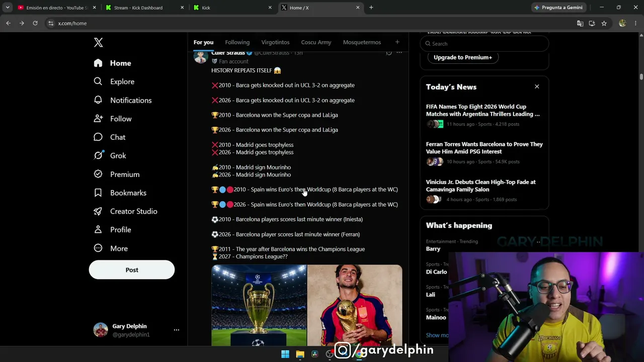Switch to the Coscu Army list tab
This screenshot has width=644, height=362.
click(316, 42)
